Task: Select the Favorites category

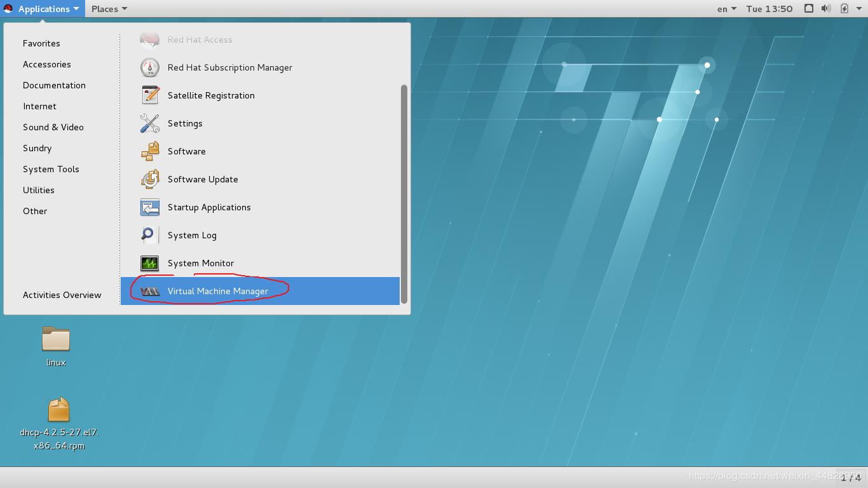Action: click(x=41, y=43)
